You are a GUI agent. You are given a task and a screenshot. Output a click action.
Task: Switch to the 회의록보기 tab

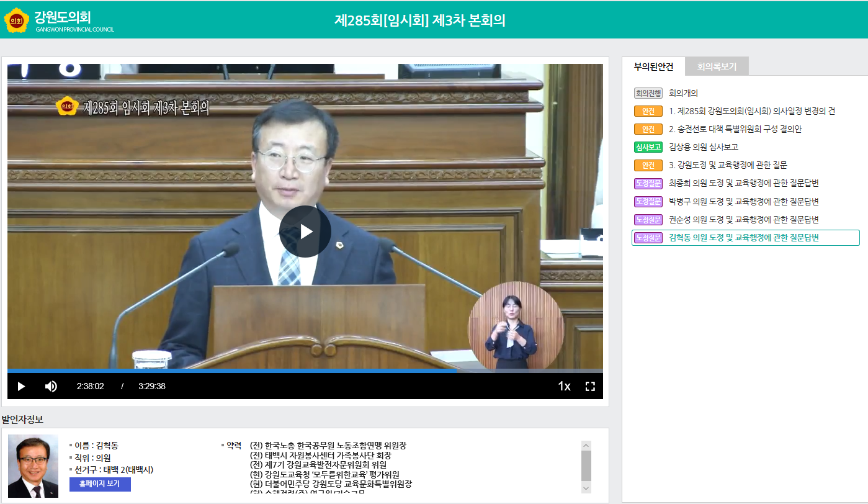pyautogui.click(x=716, y=66)
